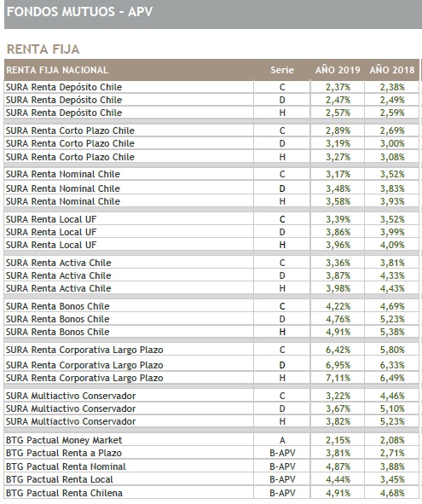This screenshot has height=504, width=422.
Task: Click the 7,11% value for Corporativa Largo Plazo
Action: coord(338,378)
